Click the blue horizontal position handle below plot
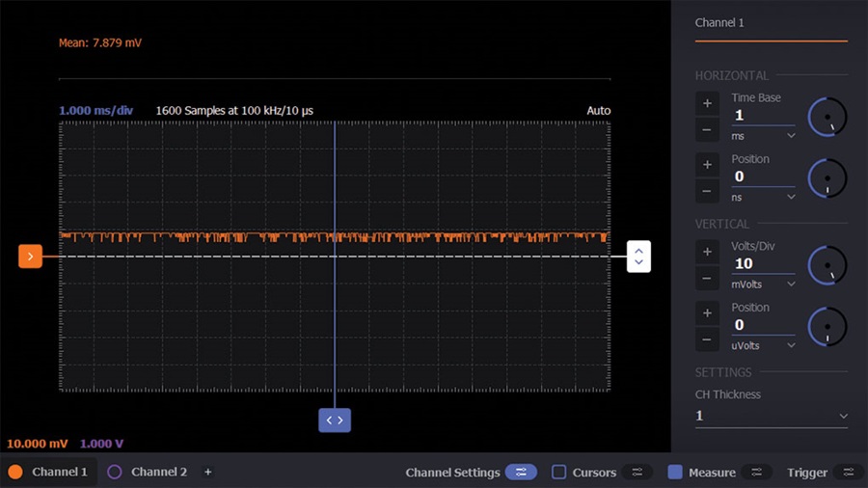The width and height of the screenshot is (868, 488). click(335, 420)
